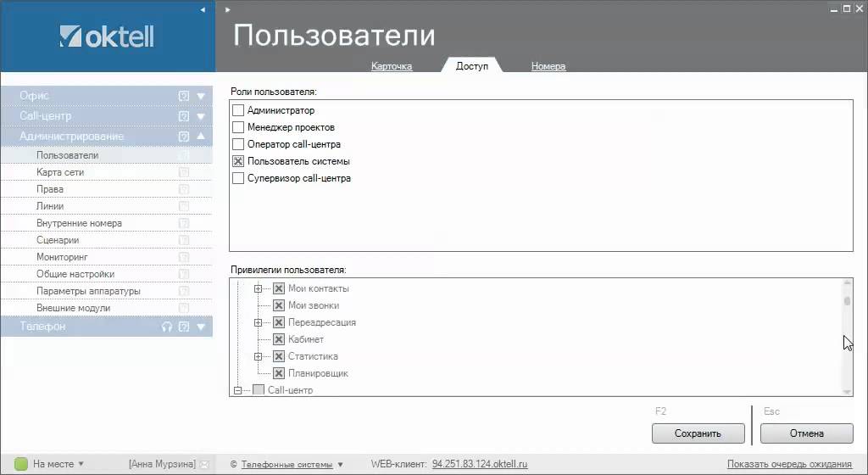This screenshot has width=868, height=475.
Task: Enable the Администратор role
Action: coord(238,110)
